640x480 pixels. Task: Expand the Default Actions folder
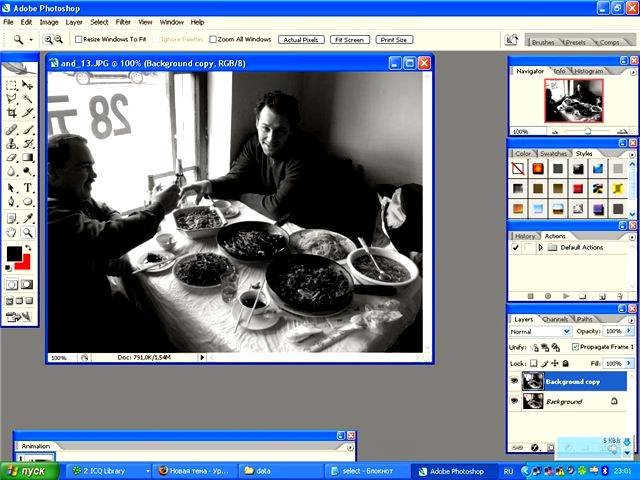coord(541,246)
